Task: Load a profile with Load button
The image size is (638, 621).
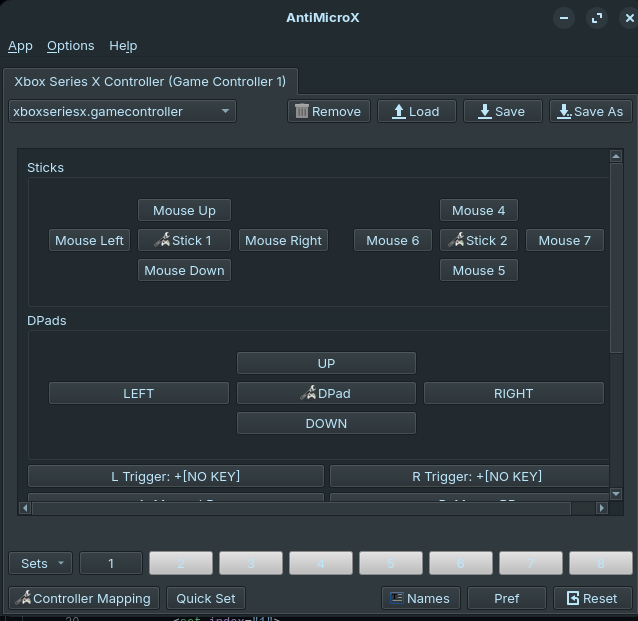Action: pyautogui.click(x=416, y=111)
